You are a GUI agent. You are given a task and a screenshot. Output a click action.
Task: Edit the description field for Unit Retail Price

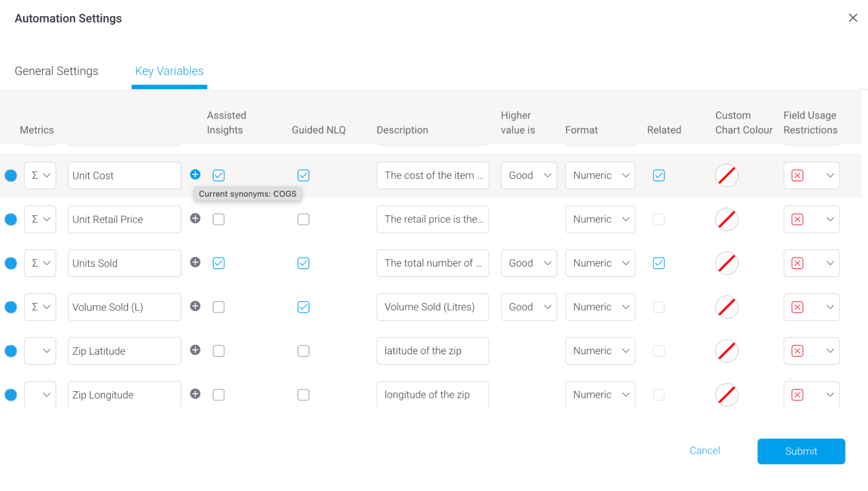[433, 219]
